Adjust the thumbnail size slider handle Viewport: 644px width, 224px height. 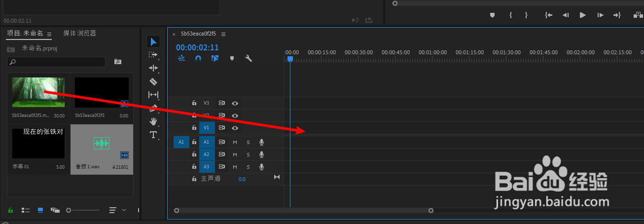[x=69, y=210]
